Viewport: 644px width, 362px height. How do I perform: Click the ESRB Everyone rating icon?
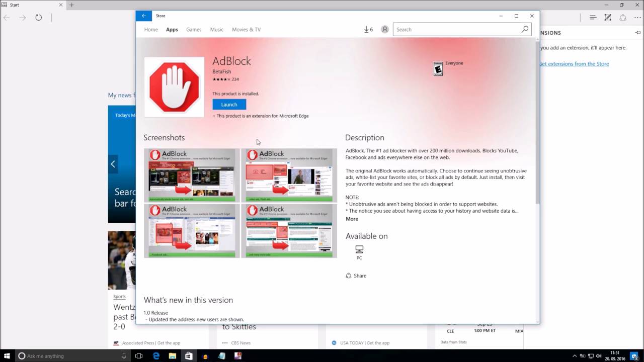click(438, 69)
